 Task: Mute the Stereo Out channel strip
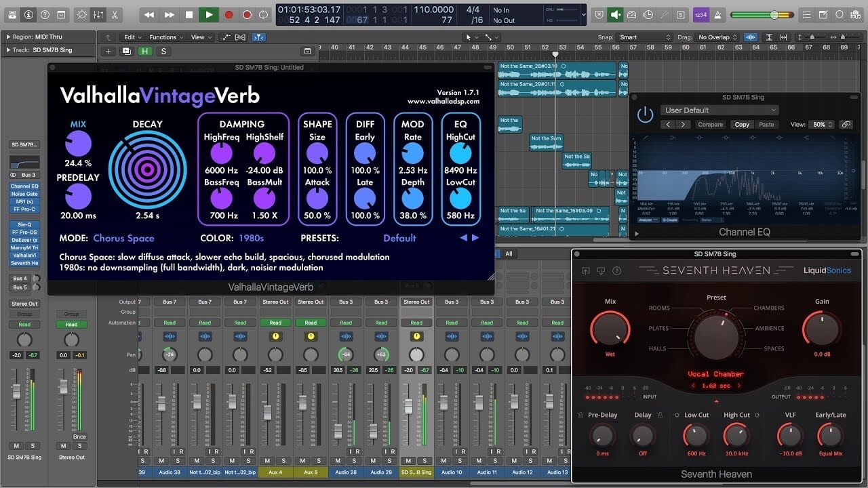pyautogui.click(x=63, y=446)
